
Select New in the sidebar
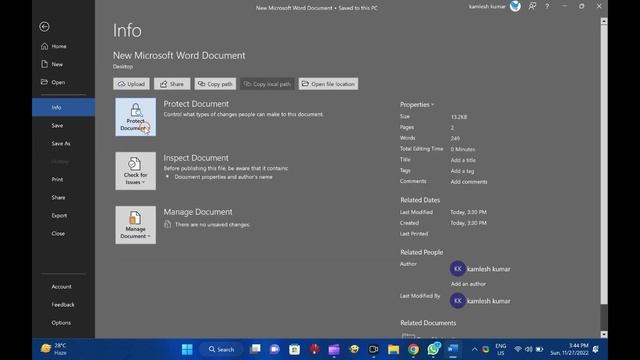tap(63, 64)
